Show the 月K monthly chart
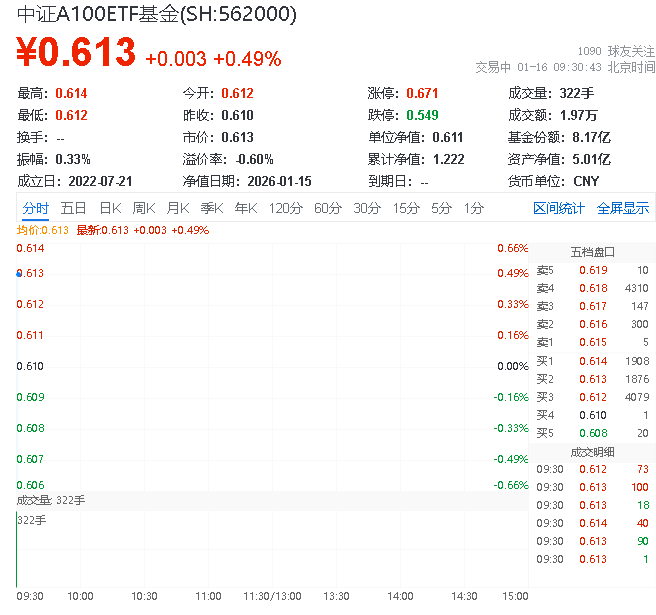This screenshot has width=656, height=615. coord(177,208)
